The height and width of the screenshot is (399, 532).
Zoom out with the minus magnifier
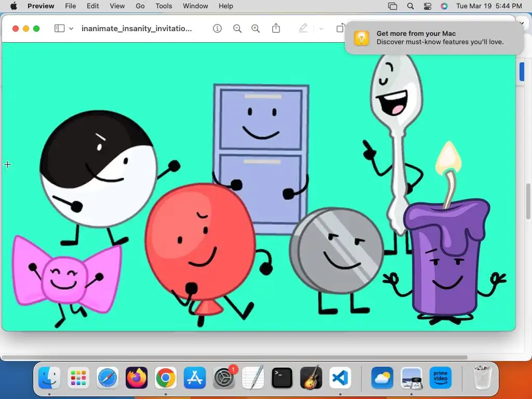(x=237, y=29)
